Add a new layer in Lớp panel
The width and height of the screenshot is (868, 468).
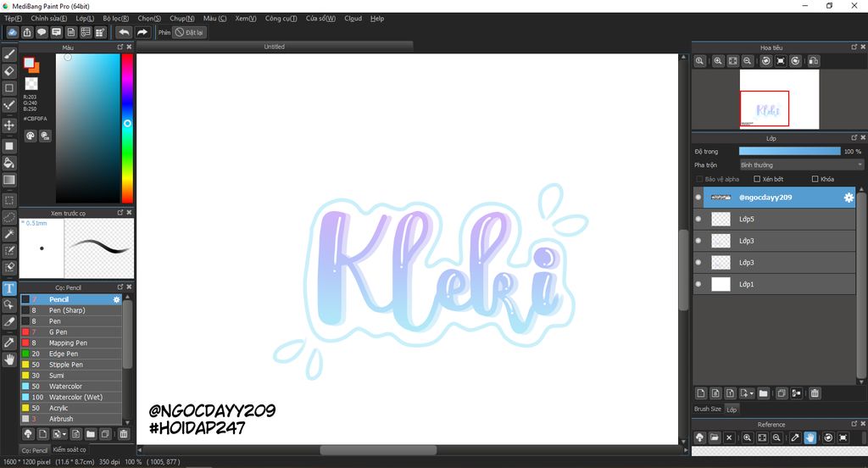pyautogui.click(x=701, y=393)
